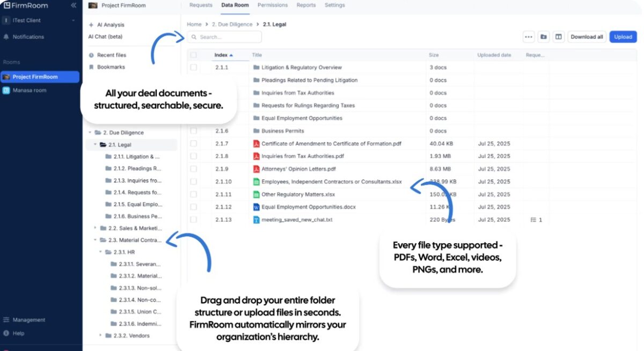Screen dimensions: 644x351
Task: Click the Download all button
Action: [x=587, y=37]
